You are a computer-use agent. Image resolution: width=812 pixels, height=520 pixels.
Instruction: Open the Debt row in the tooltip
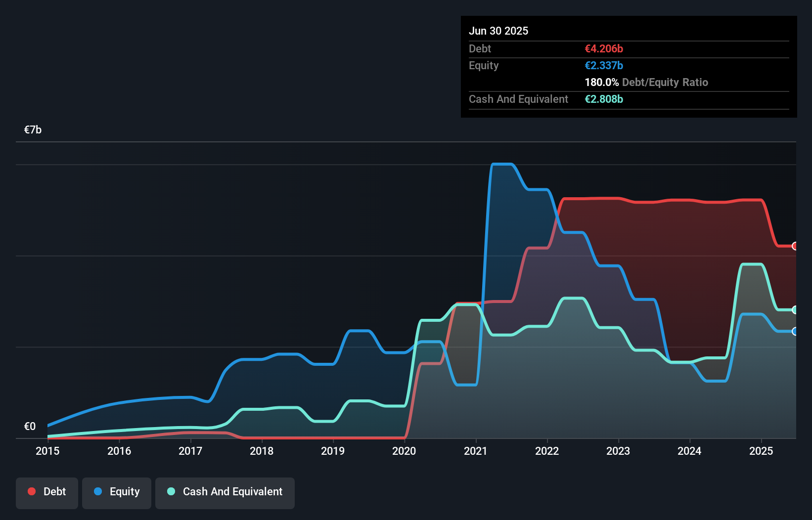480,48
